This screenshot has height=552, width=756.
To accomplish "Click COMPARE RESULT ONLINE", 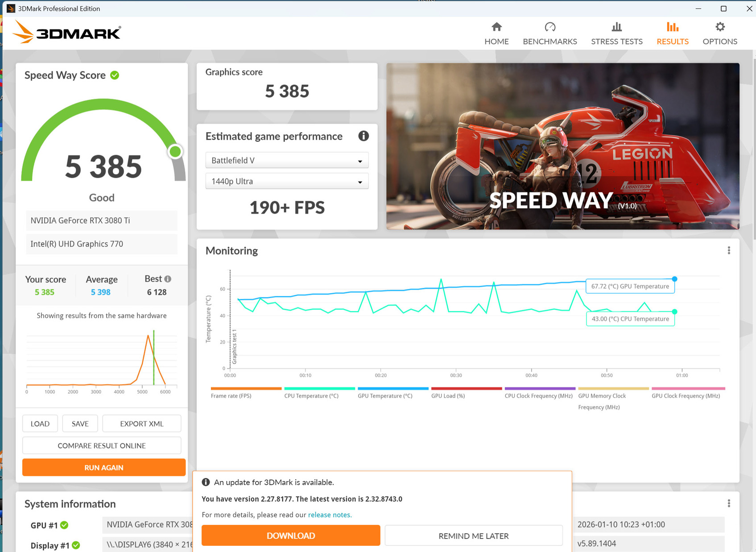I will 102,445.
